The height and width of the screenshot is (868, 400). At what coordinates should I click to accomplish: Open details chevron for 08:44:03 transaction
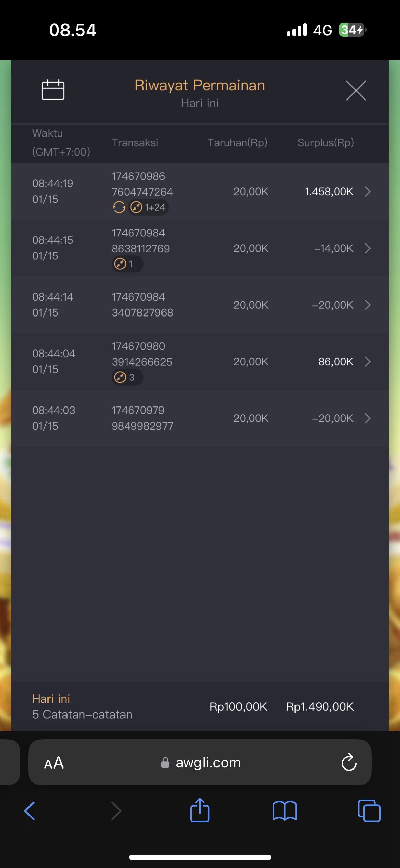(368, 418)
